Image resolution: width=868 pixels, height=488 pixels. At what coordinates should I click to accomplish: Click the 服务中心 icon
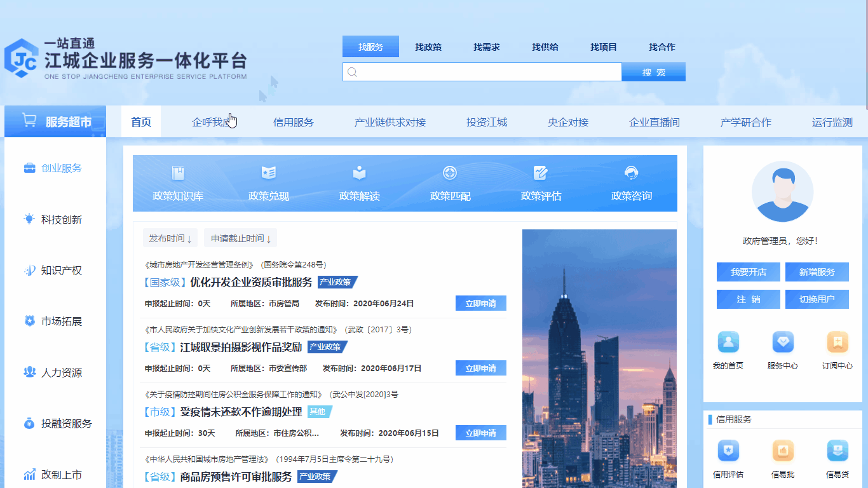pyautogui.click(x=783, y=342)
